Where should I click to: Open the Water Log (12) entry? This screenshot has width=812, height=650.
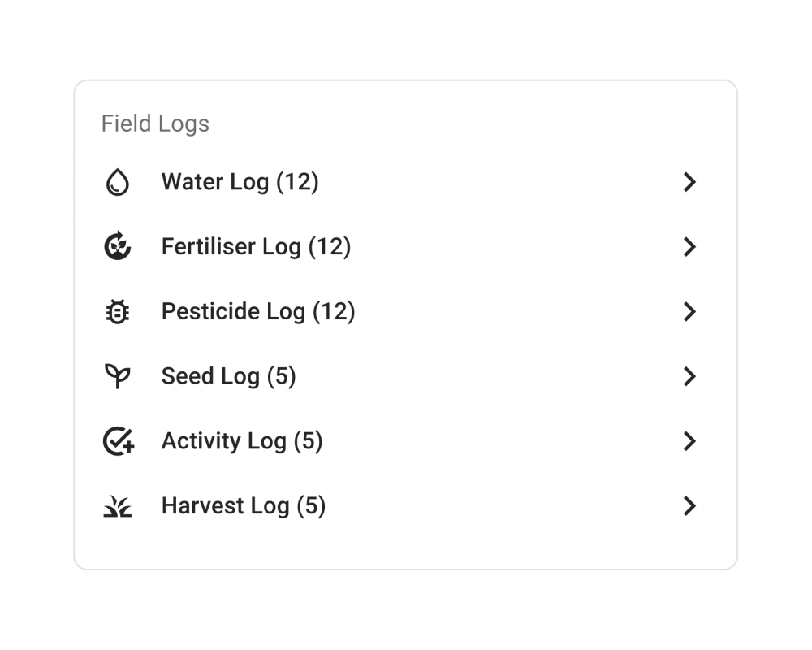point(405,182)
